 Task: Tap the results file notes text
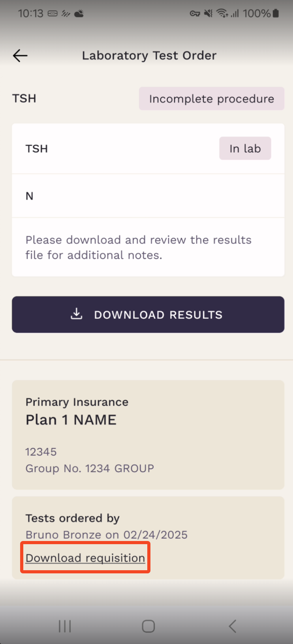click(139, 247)
